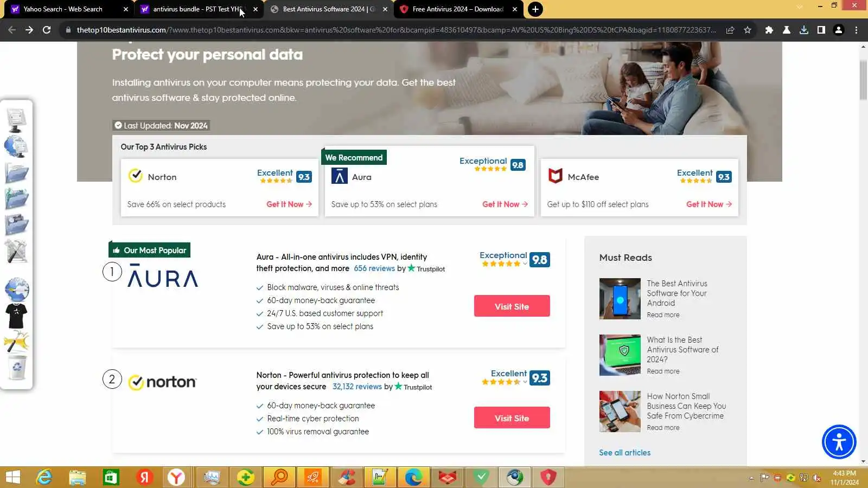Click the Norton card in top 3 picks
The image size is (868, 488).
pyautogui.click(x=219, y=188)
